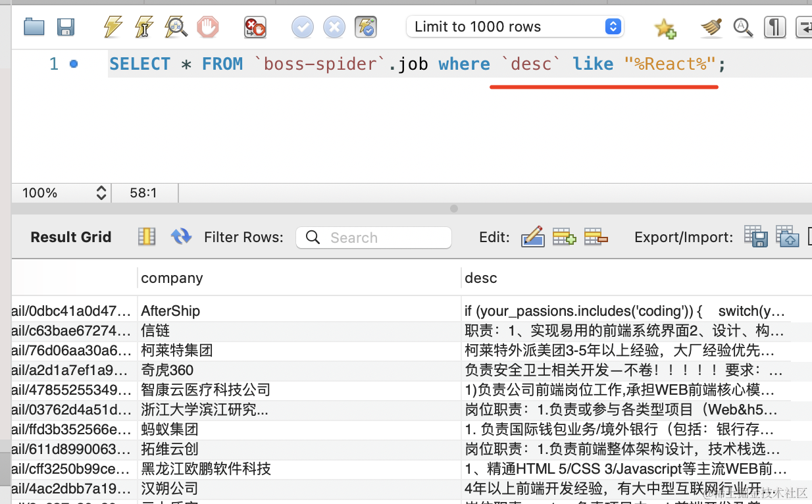Execute statement under cursor lightning icon
The height and width of the screenshot is (504, 812).
(x=144, y=27)
